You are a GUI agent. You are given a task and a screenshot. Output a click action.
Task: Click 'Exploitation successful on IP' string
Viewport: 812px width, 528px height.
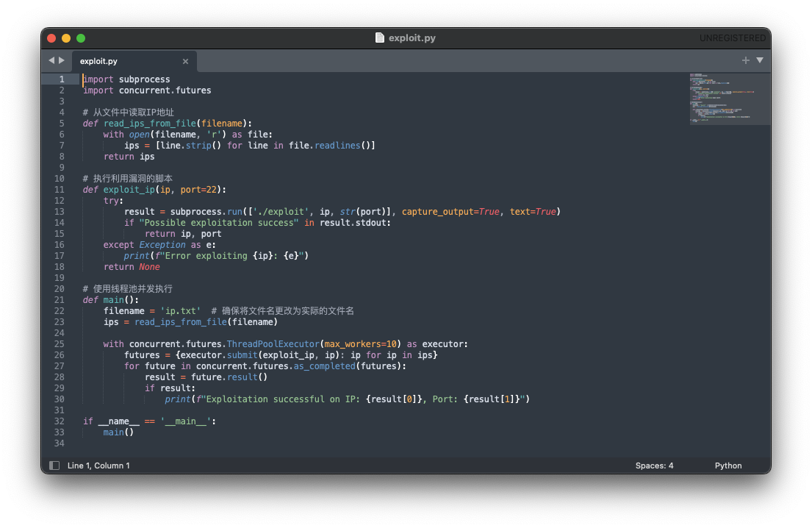[x=280, y=399]
